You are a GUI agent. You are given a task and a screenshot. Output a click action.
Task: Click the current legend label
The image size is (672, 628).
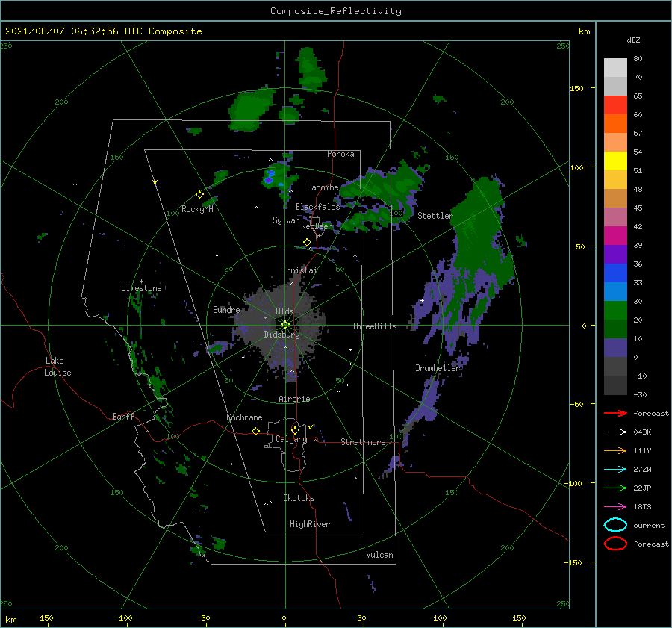coord(649,525)
